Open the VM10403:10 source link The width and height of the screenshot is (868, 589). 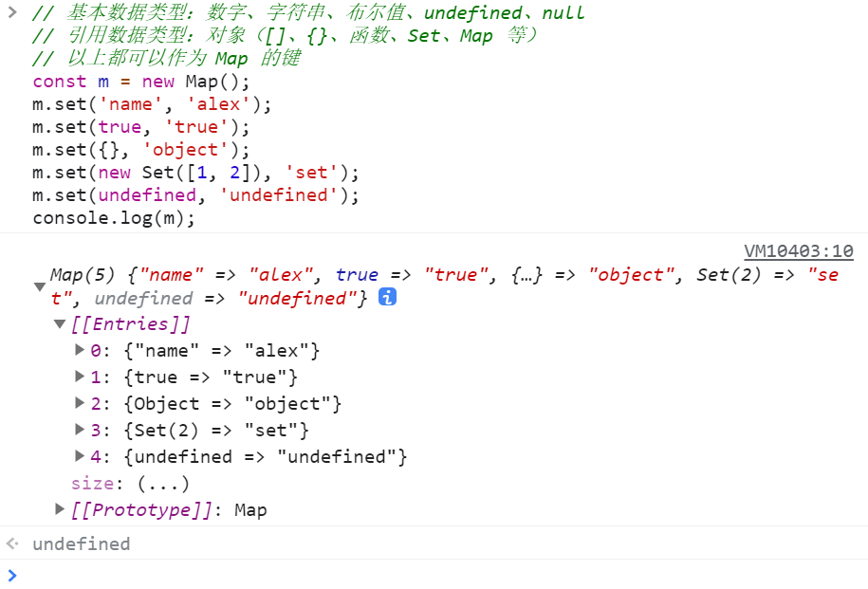(798, 251)
